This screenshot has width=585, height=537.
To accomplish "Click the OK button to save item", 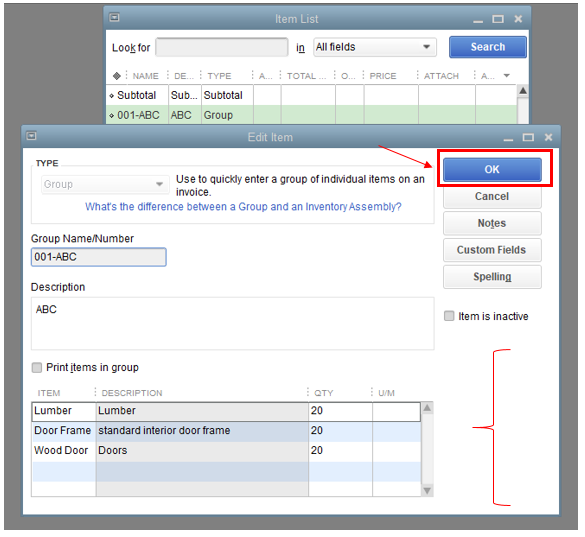I will (x=492, y=169).
